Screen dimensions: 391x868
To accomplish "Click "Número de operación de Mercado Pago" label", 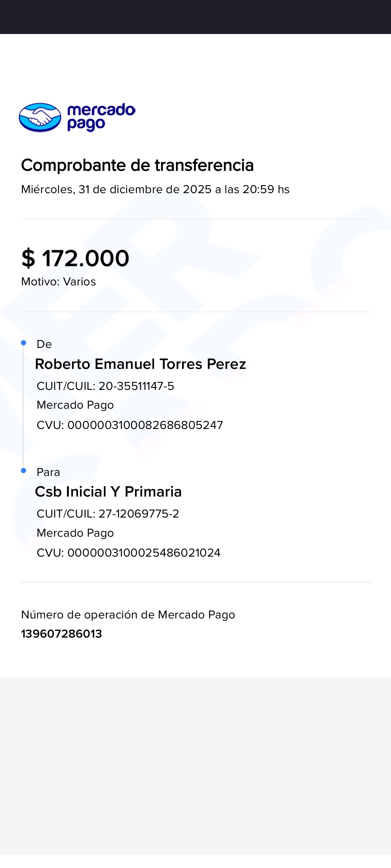I will pos(128,615).
